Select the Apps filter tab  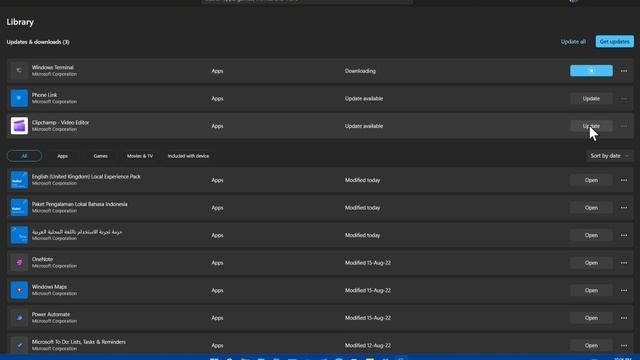coord(62,156)
